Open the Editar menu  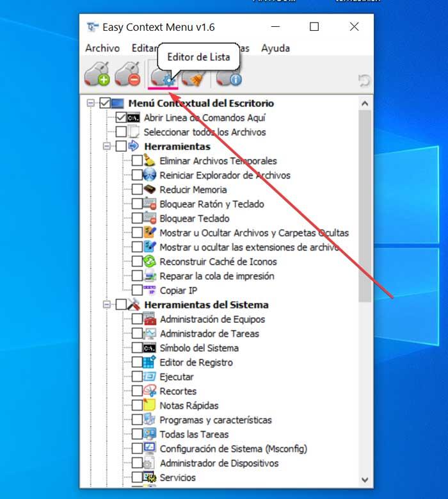145,48
